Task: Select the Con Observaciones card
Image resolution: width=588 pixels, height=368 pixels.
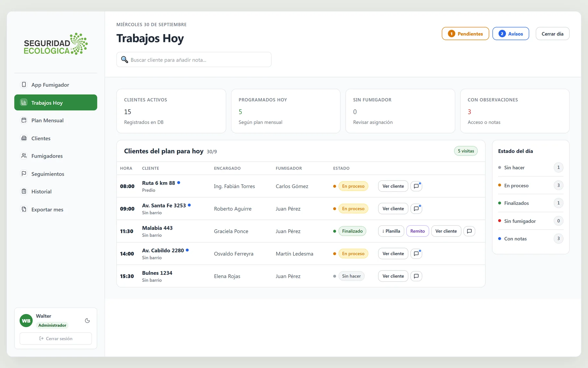Action: (x=515, y=111)
